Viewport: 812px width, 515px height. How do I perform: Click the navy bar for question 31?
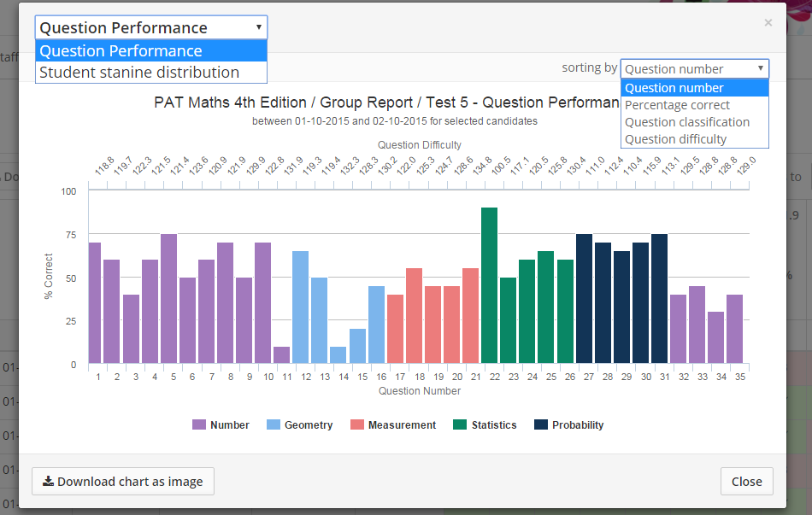(x=659, y=299)
